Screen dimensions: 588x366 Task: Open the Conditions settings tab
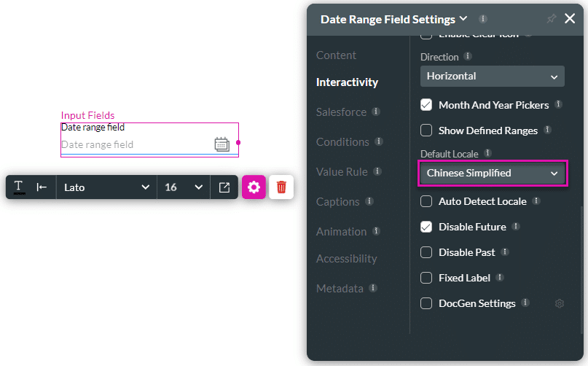342,142
